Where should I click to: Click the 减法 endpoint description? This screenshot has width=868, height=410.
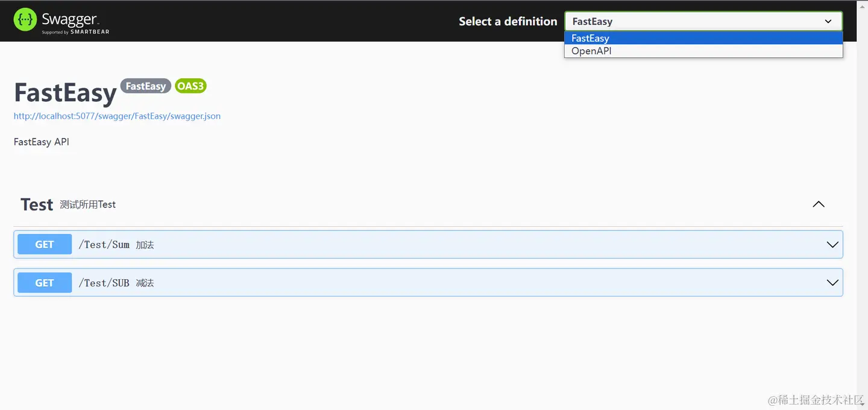[x=145, y=283]
